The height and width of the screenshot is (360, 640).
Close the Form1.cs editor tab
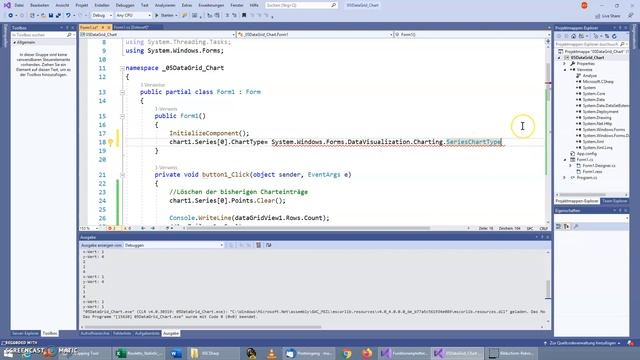[109, 27]
